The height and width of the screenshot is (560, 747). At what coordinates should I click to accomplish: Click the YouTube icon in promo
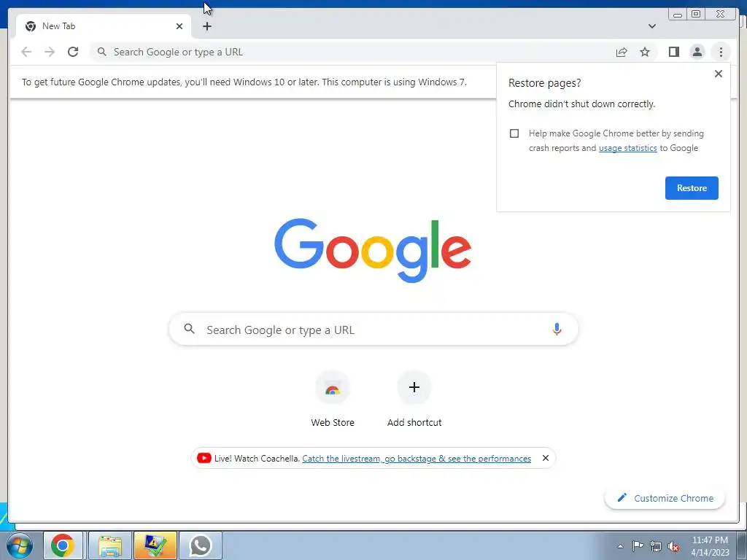204,458
